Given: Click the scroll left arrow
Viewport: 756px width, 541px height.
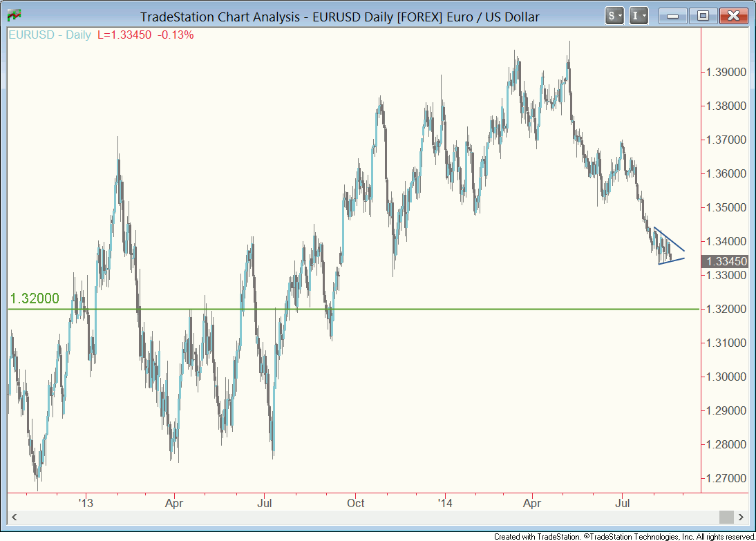Looking at the screenshot, I should 15,517.
